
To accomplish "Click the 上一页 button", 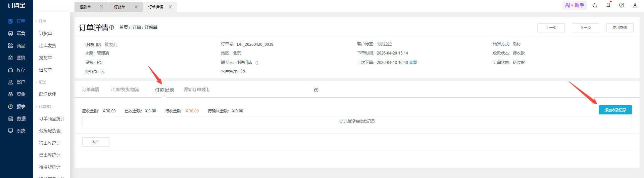I will [551, 28].
